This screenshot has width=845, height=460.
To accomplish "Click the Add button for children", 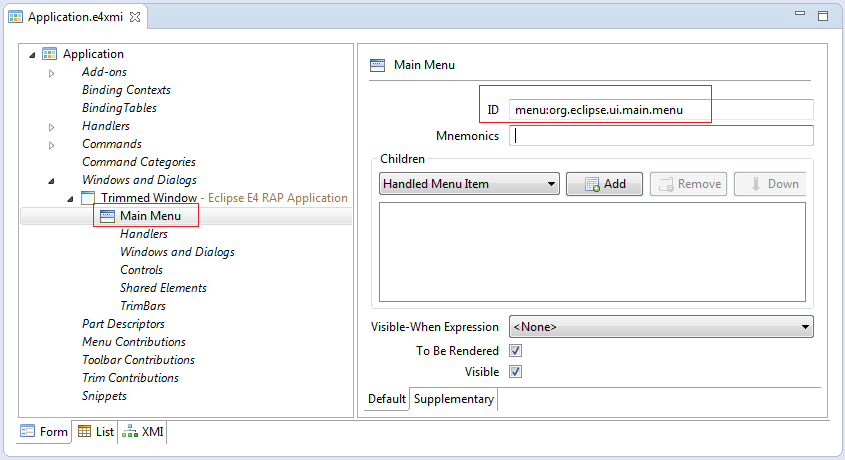I will click(604, 184).
